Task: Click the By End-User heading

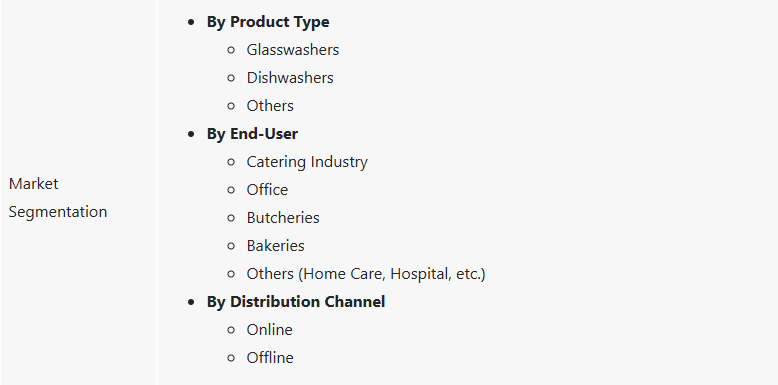Action: pos(252,134)
